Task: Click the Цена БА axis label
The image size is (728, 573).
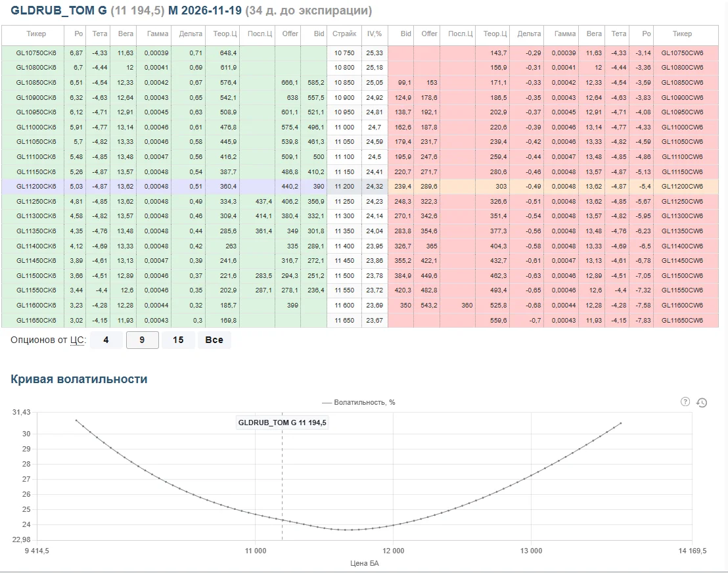Action: point(365,563)
